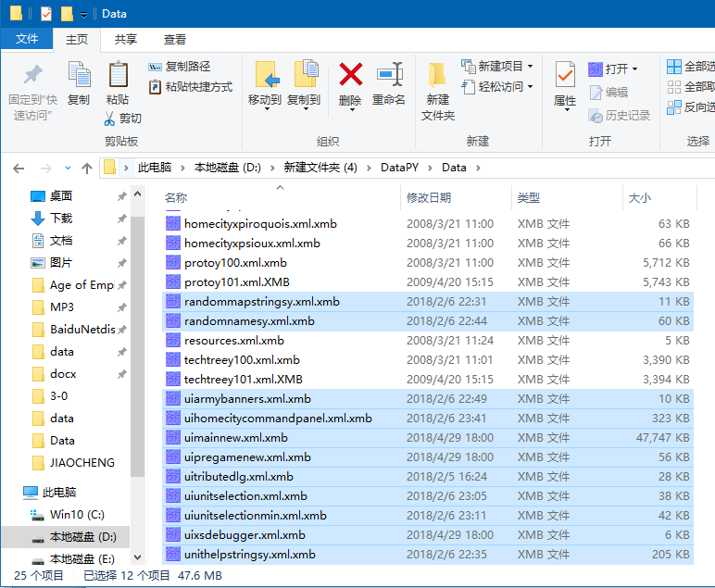
Task: Open the File menu tab
Action: tap(27, 39)
